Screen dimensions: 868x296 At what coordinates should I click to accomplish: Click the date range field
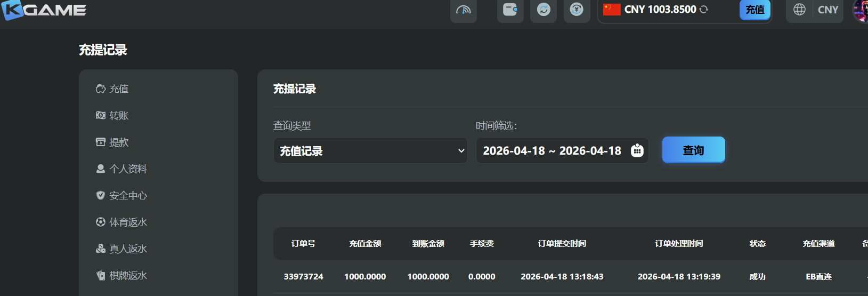pyautogui.click(x=552, y=151)
